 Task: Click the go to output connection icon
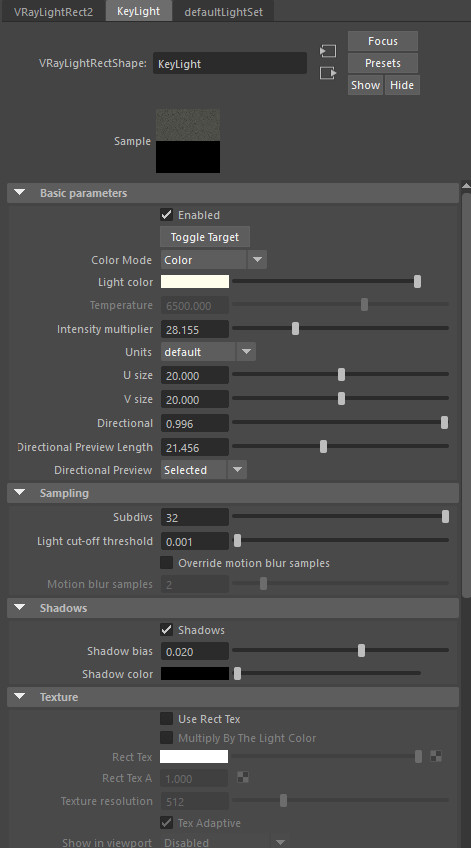pyautogui.click(x=328, y=72)
